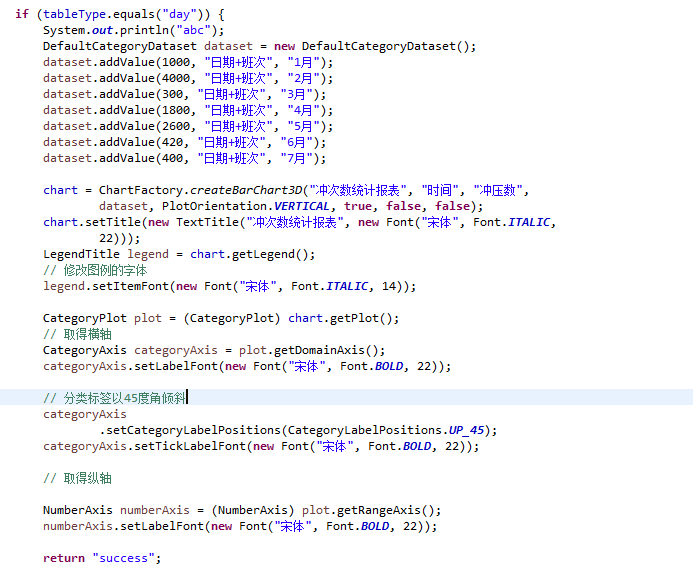Image resolution: width=693 pixels, height=564 pixels.
Task: Click the dataset.addValue(2600, ... "5月") line
Action: point(188,126)
